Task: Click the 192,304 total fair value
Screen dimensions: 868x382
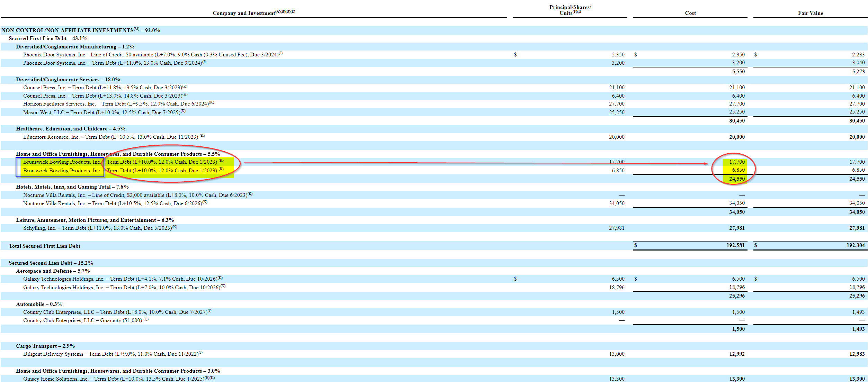Action: (855, 245)
